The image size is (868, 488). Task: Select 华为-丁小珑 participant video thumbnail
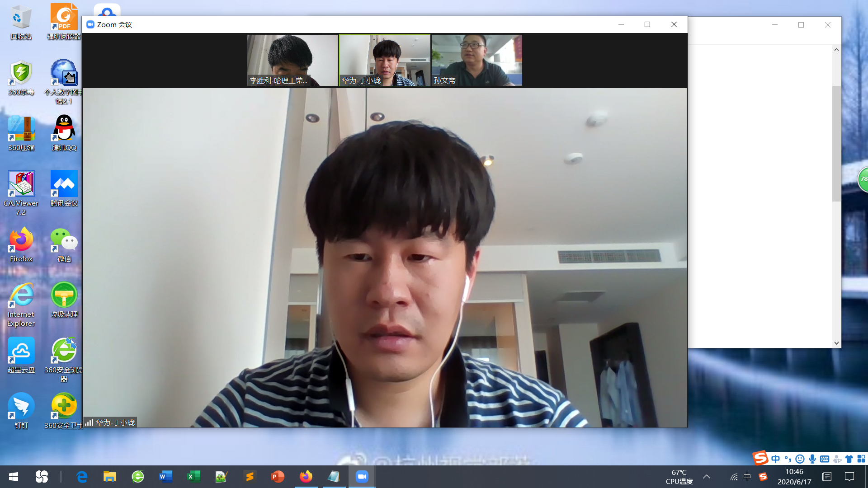point(385,60)
